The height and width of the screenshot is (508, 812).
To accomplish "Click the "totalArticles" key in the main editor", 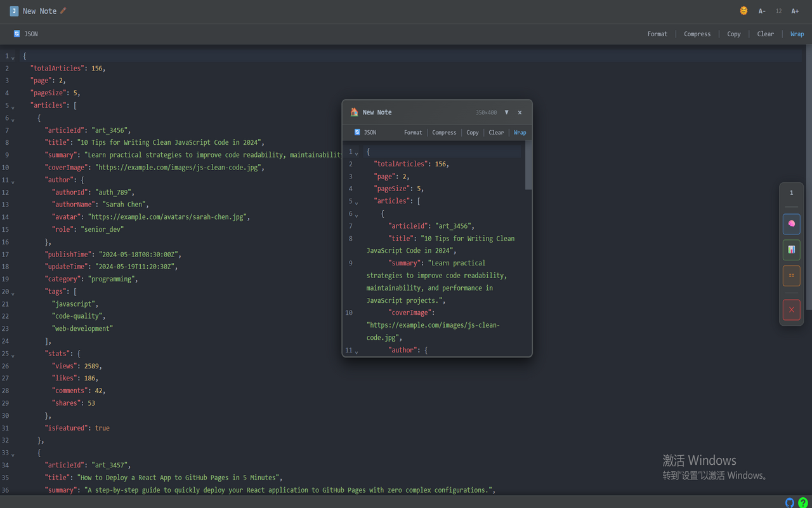I will (57, 68).
